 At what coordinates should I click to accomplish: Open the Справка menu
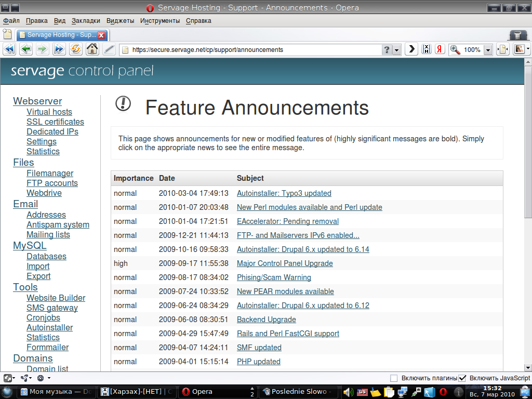click(198, 21)
